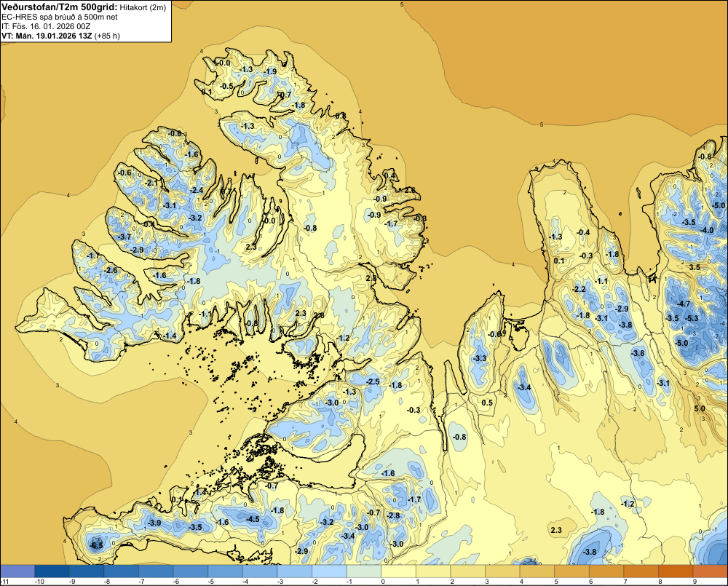This screenshot has height=586, width=728.
Task: Click the -1.9 temperature value
Action: pyautogui.click(x=270, y=71)
